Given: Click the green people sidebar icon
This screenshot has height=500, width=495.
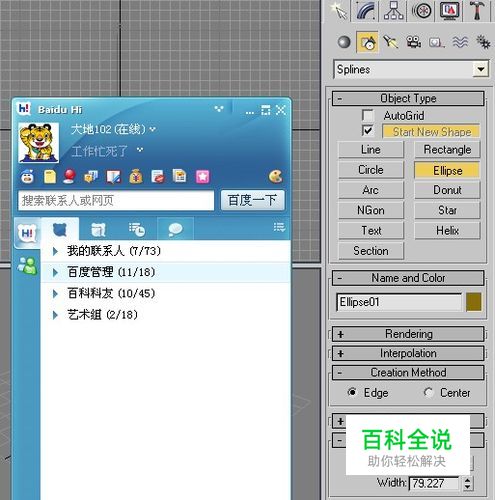Looking at the screenshot, I should tap(27, 266).
